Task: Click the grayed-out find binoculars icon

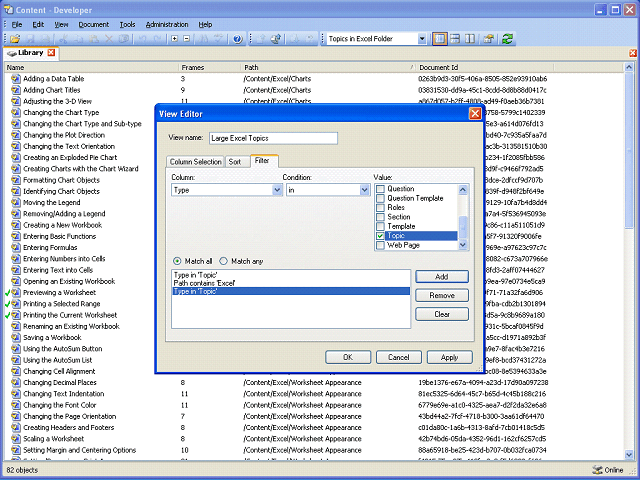Action: click(x=204, y=39)
